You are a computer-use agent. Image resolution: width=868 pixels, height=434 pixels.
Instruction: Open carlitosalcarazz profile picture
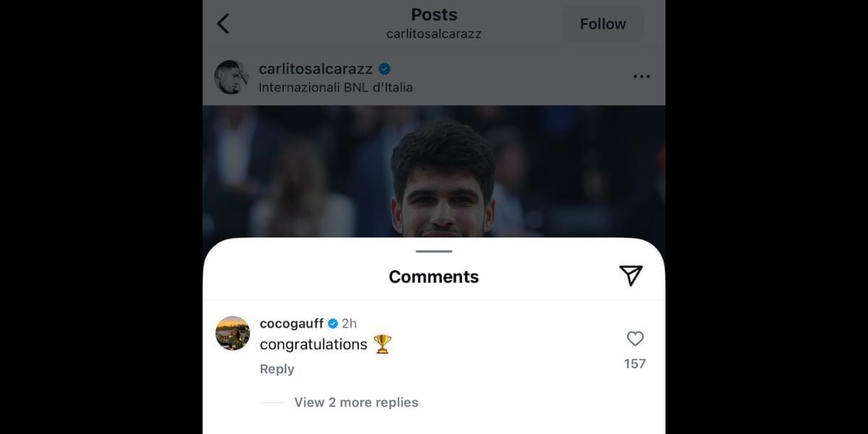[231, 77]
